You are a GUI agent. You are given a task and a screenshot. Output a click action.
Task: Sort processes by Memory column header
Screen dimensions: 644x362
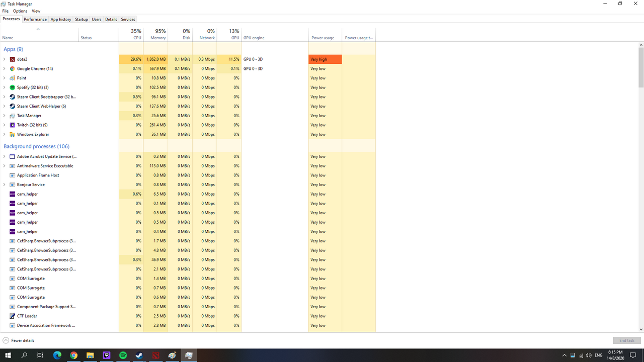click(x=156, y=34)
